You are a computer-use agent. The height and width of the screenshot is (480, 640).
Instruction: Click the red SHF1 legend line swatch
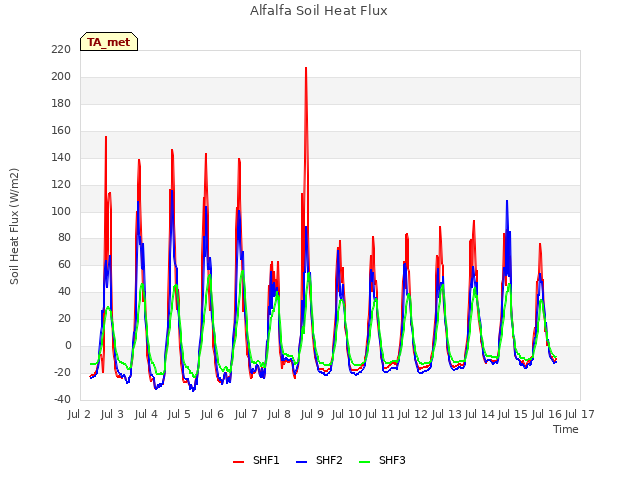tap(238, 462)
